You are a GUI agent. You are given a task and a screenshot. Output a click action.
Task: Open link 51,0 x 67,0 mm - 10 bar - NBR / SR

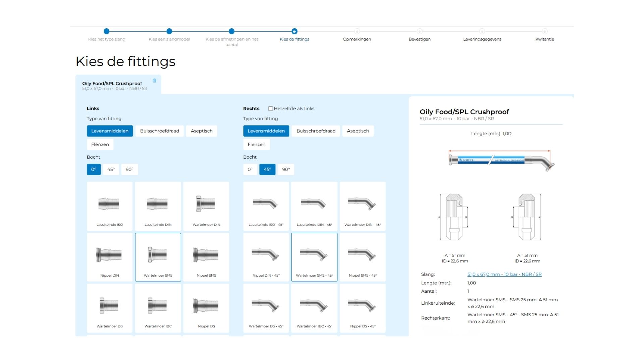coord(504,274)
